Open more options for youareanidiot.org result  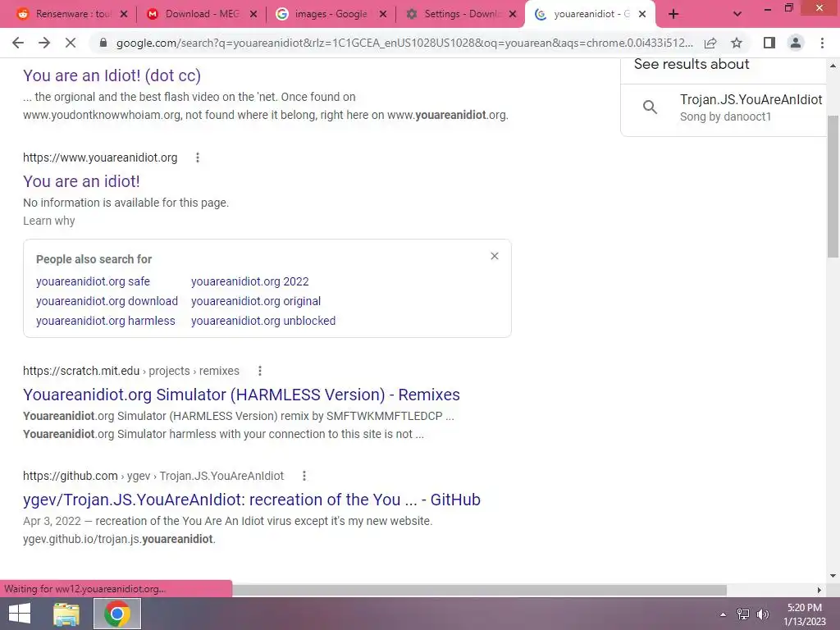[198, 157]
